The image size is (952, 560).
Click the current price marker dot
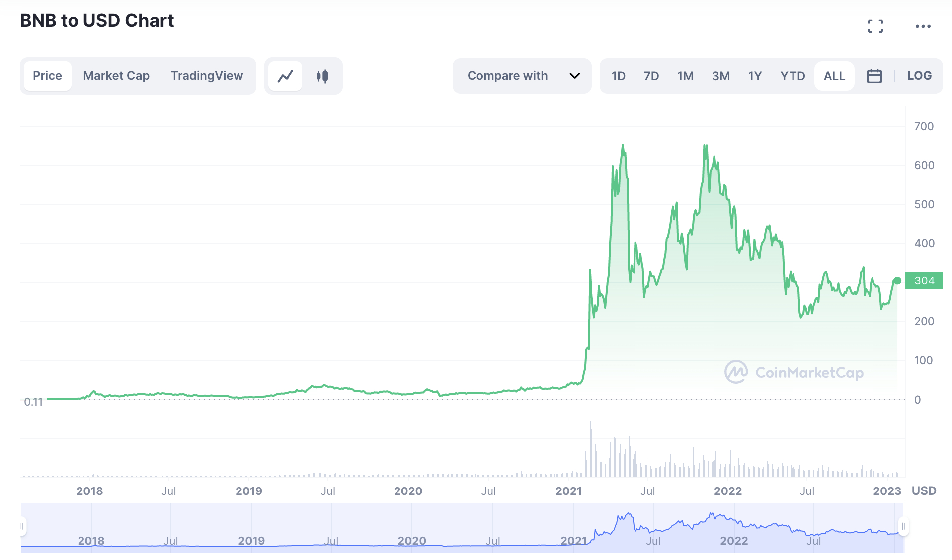(897, 280)
